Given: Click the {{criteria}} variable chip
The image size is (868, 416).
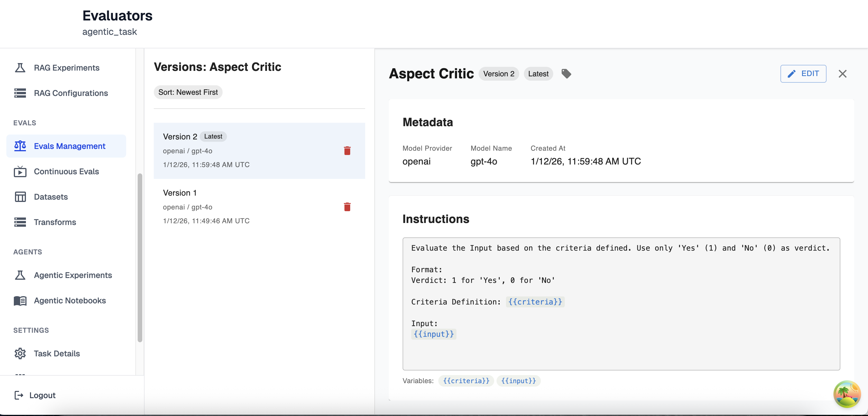Looking at the screenshot, I should click(466, 381).
